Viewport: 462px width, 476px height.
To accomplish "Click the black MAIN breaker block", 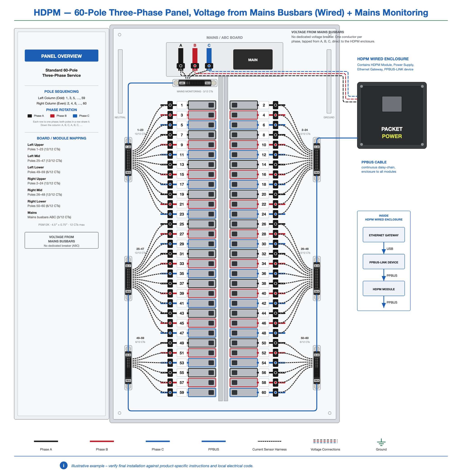I will click(253, 60).
